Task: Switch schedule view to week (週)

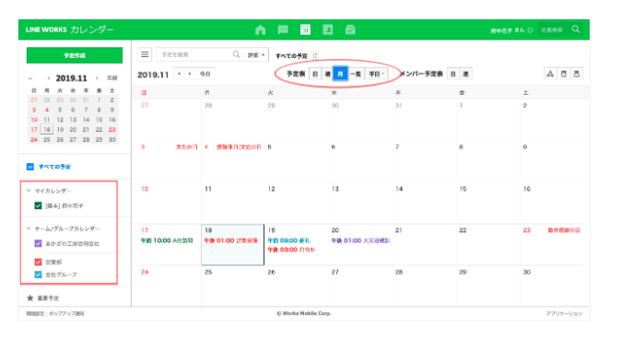Action: click(327, 74)
